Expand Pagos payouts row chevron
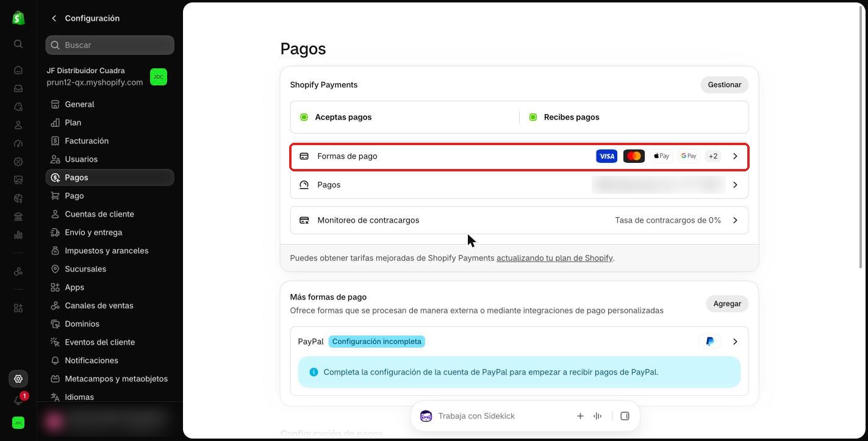868x441 pixels. pyautogui.click(x=735, y=185)
